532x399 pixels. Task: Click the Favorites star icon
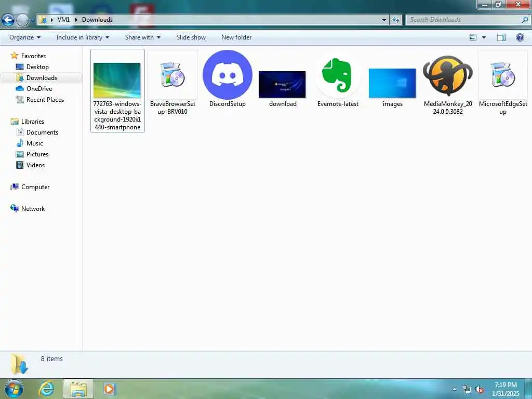tap(14, 55)
